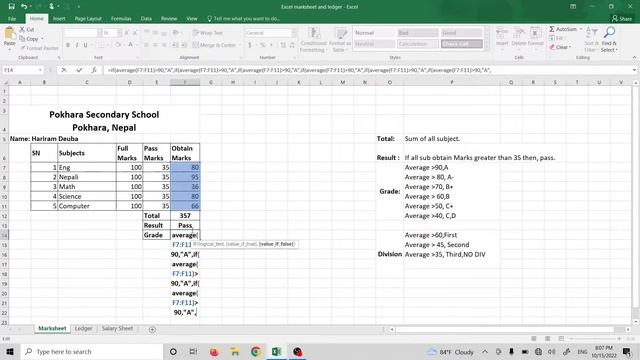This screenshot has height=360, width=640.
Task: Switch to the Insert ribbon tab
Action: coord(59,19)
